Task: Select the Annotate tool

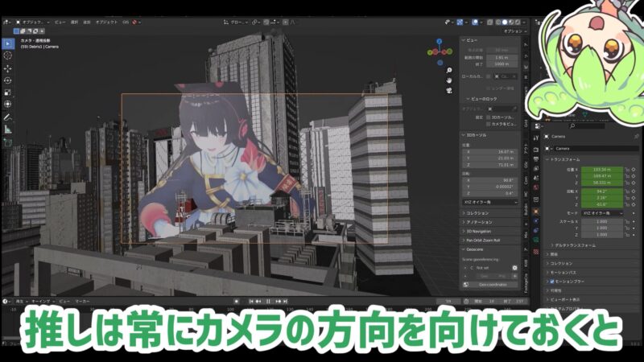Action: [8, 117]
